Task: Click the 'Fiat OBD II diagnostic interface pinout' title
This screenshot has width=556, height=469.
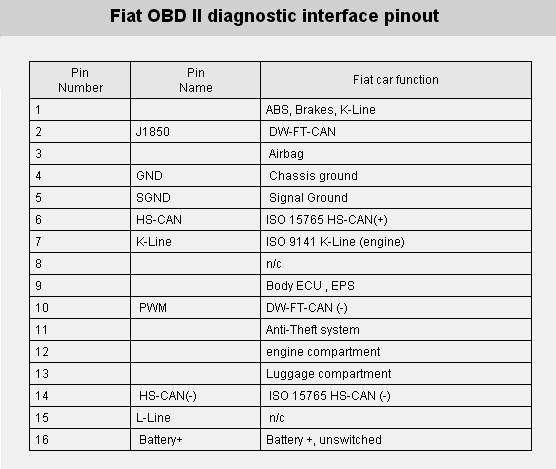Action: click(x=274, y=16)
